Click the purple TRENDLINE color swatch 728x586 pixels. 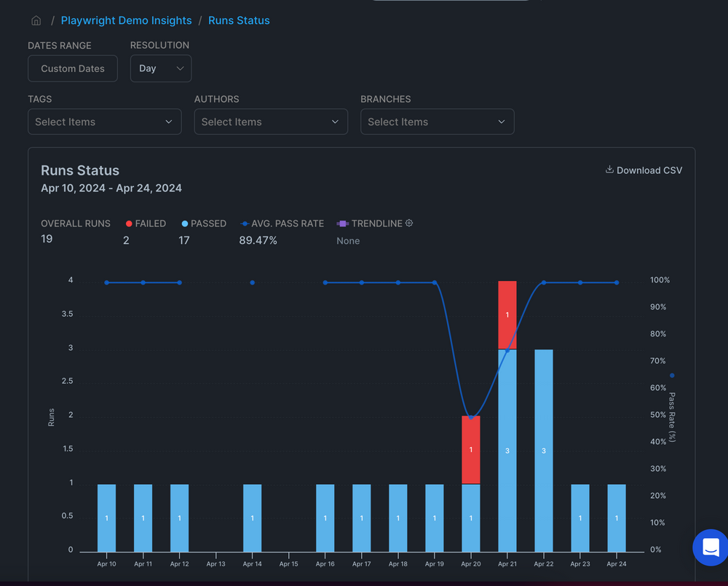tap(341, 223)
